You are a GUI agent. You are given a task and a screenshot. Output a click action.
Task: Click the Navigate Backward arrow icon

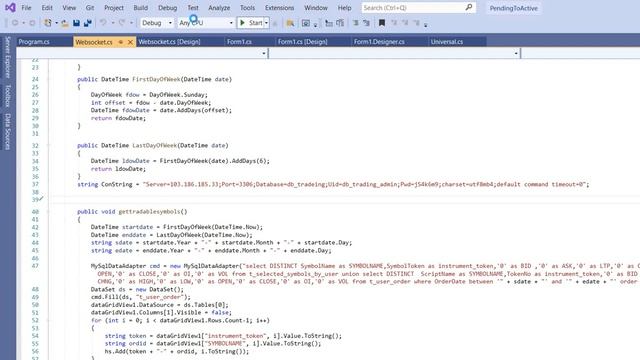coord(15,23)
